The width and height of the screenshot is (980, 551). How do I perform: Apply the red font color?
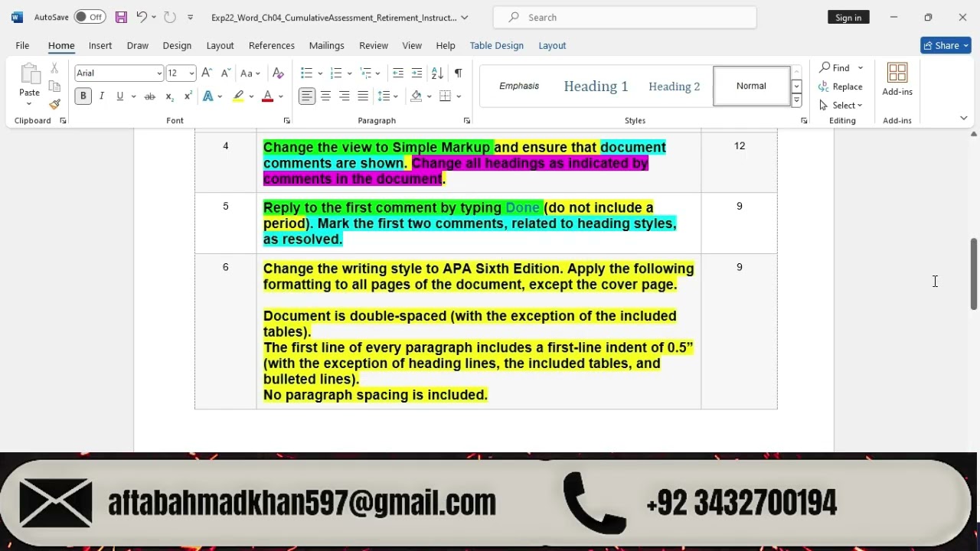click(267, 96)
